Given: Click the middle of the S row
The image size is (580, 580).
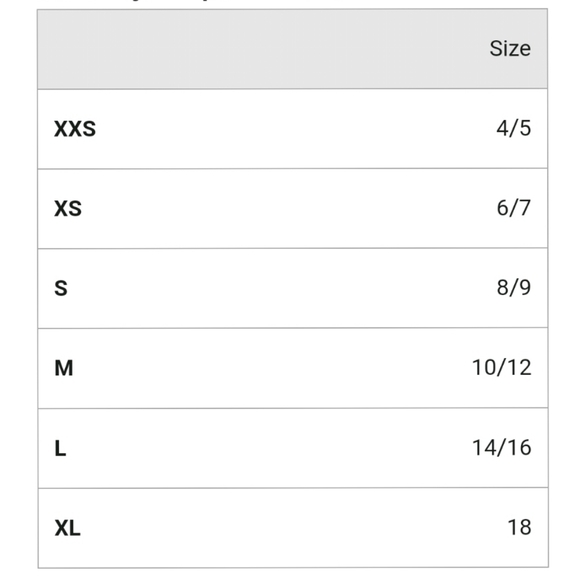Looking at the screenshot, I should 293,288.
